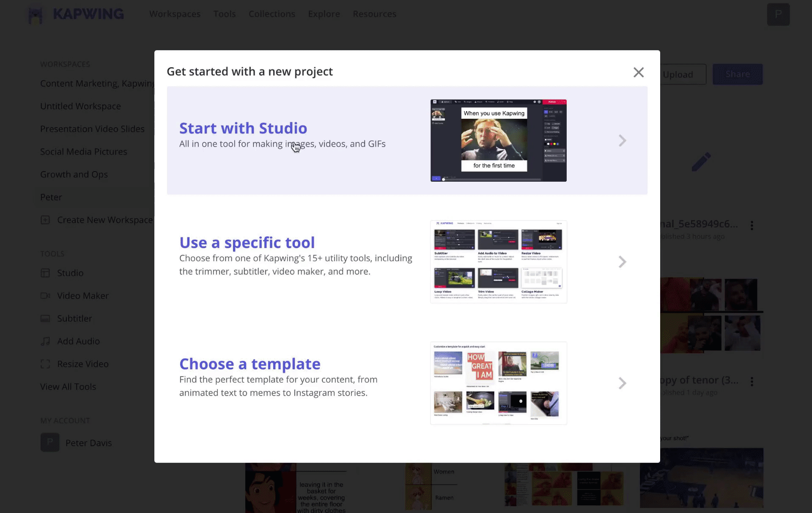Click the Start with Studio arrow expander

tap(622, 140)
